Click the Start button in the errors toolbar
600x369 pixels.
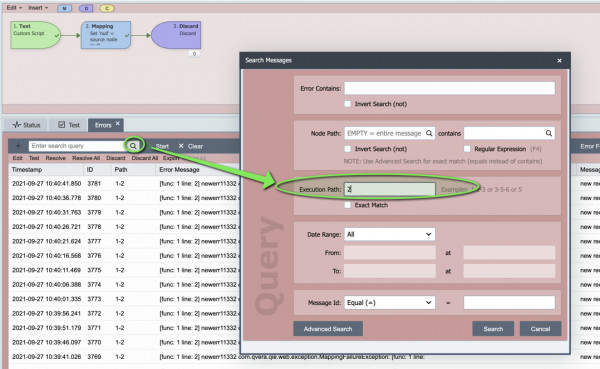pos(162,146)
